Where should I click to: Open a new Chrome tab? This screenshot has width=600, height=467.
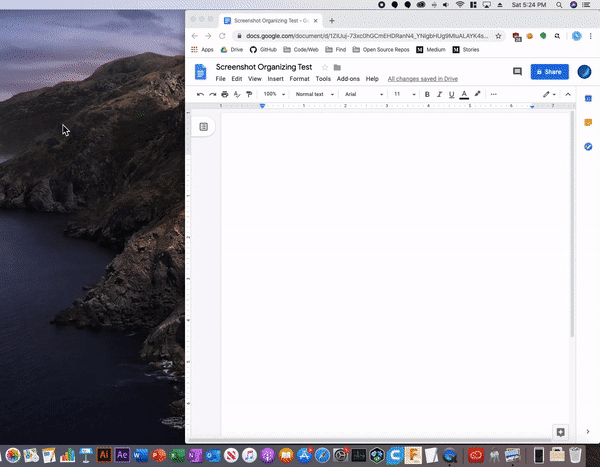pos(332,21)
